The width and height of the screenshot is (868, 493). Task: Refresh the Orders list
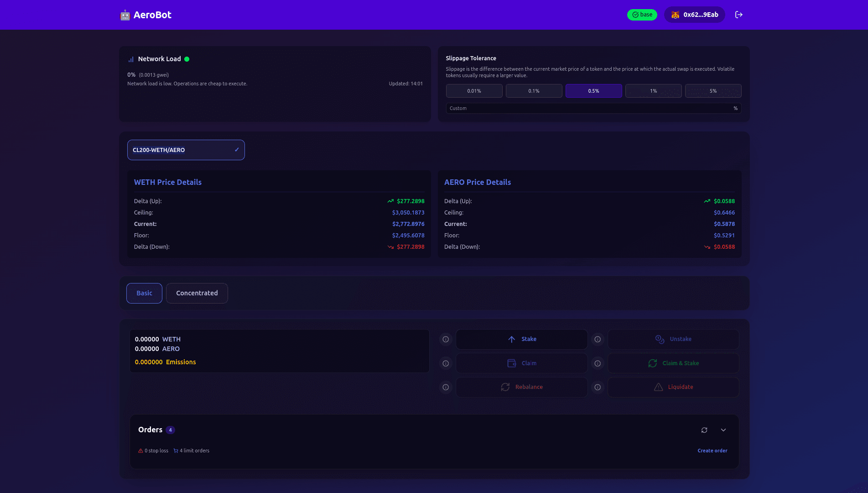pos(704,430)
